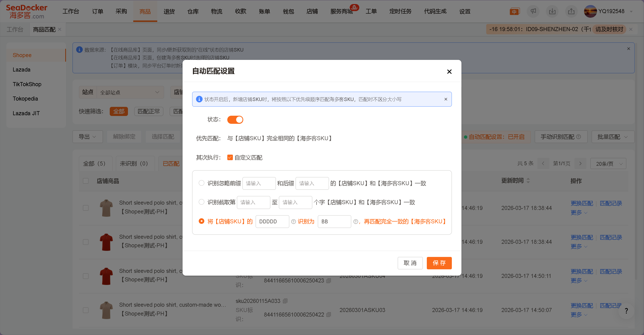Open announcements via the megaphone icon
Viewport: 644px width, 335px height.
click(534, 11)
